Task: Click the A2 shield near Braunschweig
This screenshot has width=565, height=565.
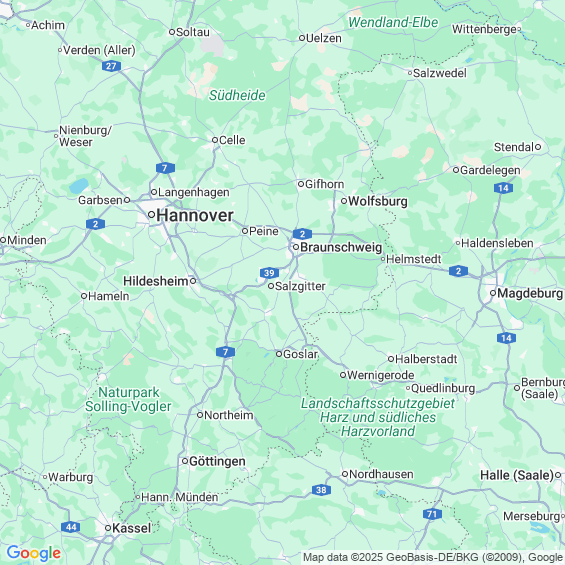Action: click(302, 234)
